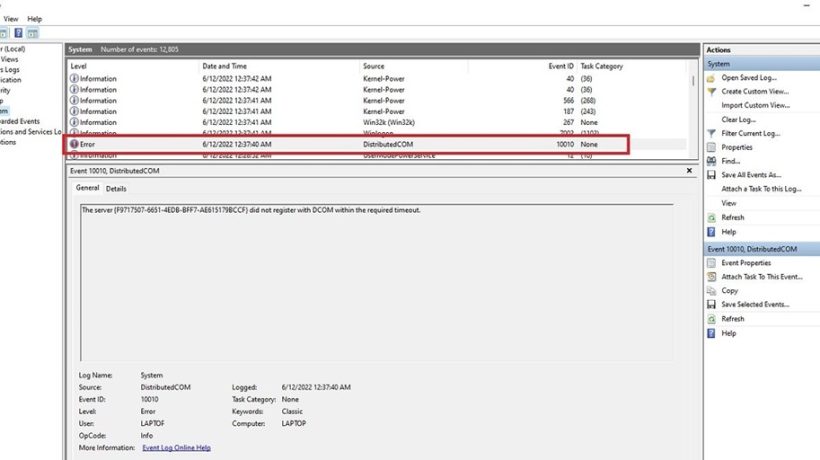Viewport: 820px width, 460px height.
Task: Select Windows Logs in the left tree
Action: (10, 70)
